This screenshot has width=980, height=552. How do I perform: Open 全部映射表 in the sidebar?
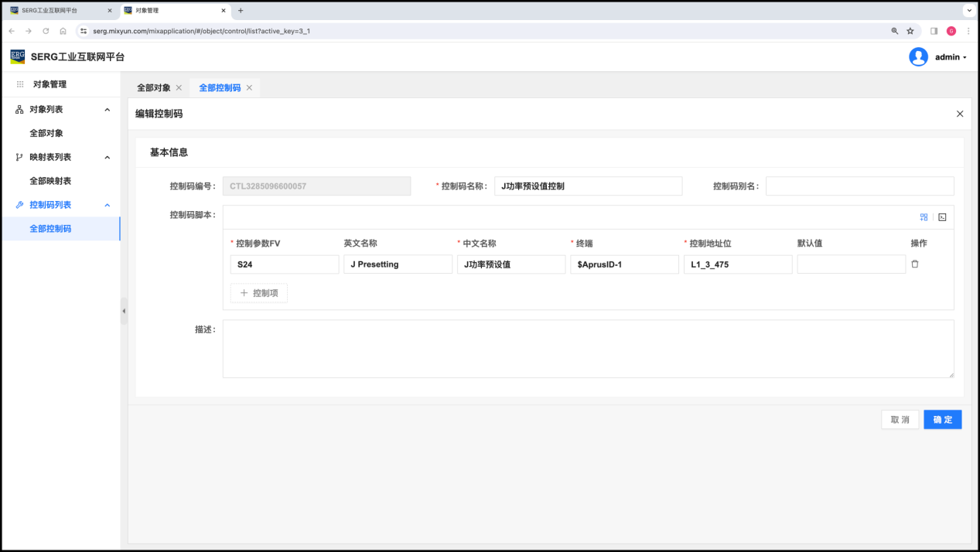(50, 181)
